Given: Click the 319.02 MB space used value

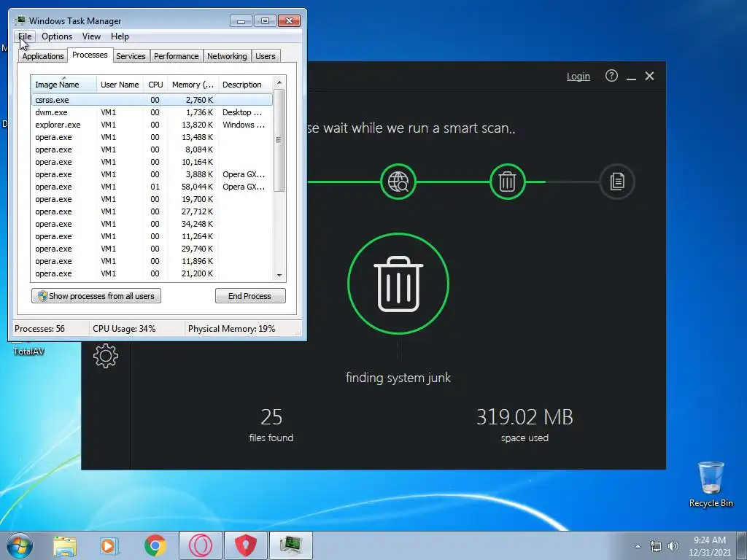Looking at the screenshot, I should (x=525, y=417).
